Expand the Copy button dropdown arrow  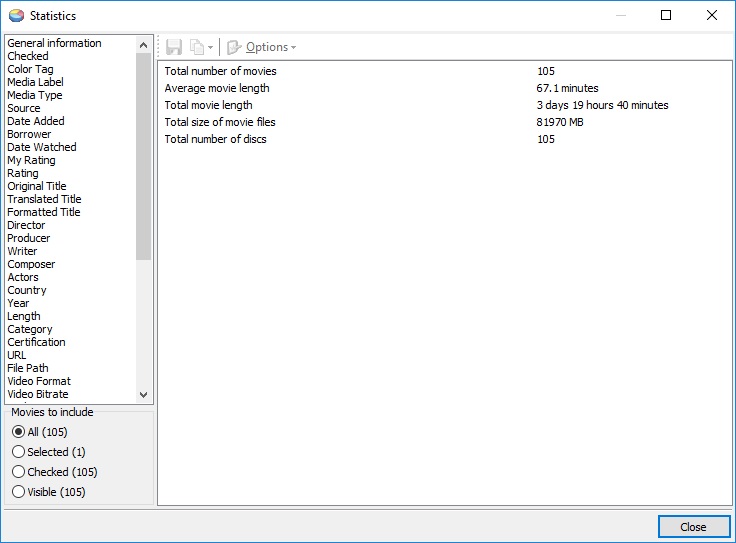(210, 48)
